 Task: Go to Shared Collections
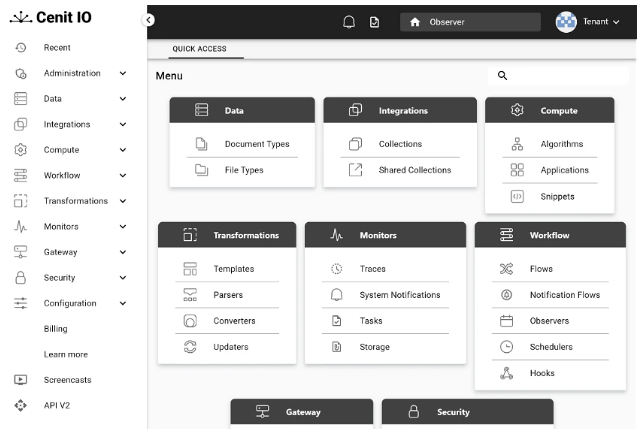pos(414,170)
